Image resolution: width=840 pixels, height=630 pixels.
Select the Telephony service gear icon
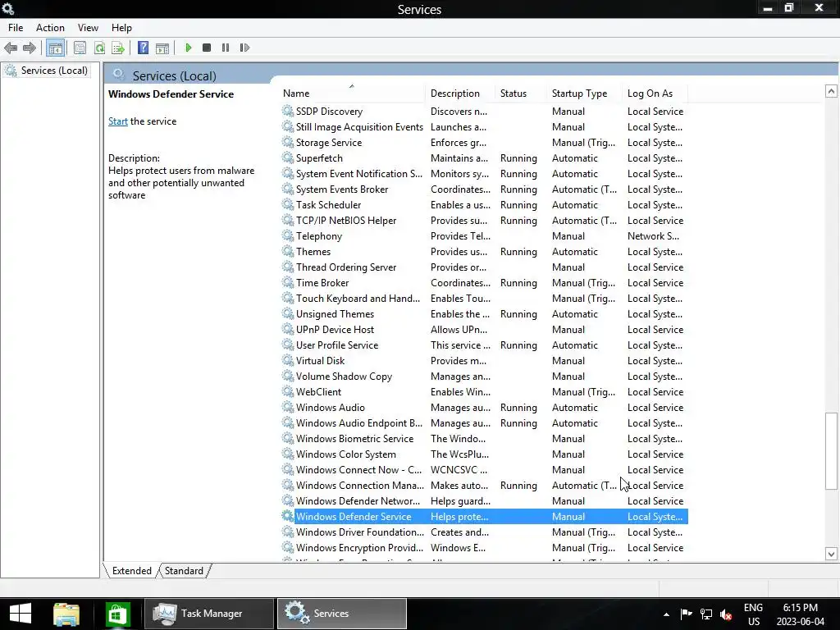click(288, 236)
